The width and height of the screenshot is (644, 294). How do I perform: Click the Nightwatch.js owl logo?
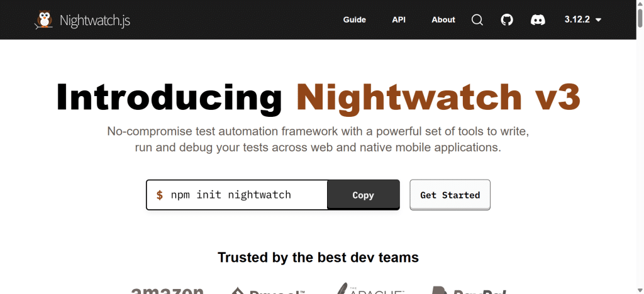[44, 19]
